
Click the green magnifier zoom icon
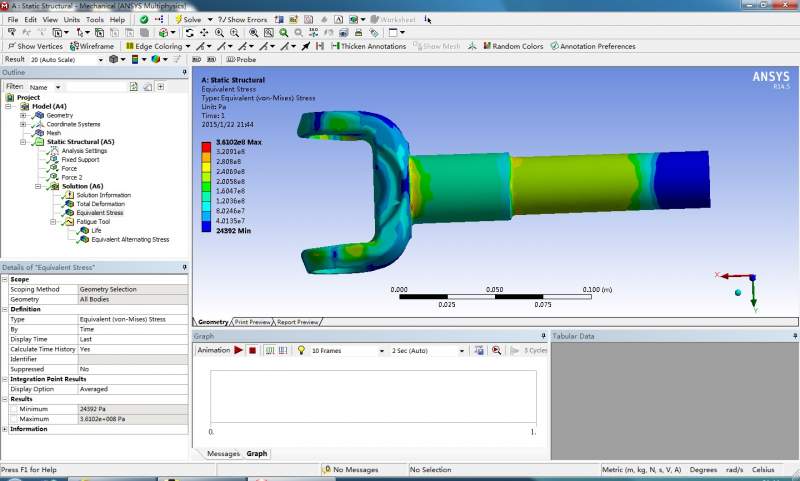[x=283, y=33]
